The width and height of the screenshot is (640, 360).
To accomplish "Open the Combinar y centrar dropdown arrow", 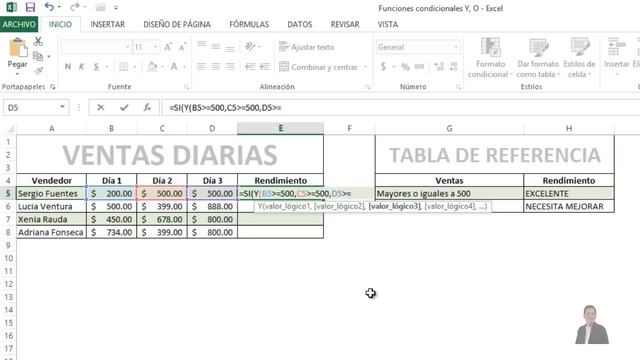I will pyautogui.click(x=365, y=67).
